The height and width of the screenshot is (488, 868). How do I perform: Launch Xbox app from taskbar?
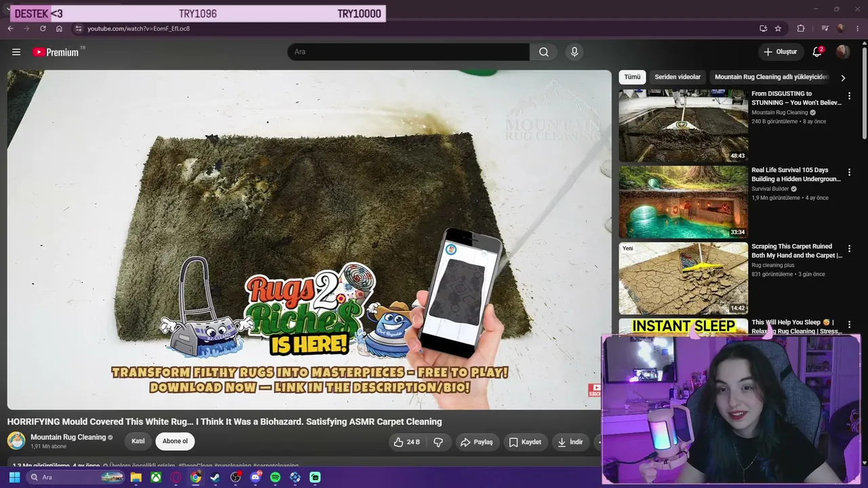click(x=156, y=477)
